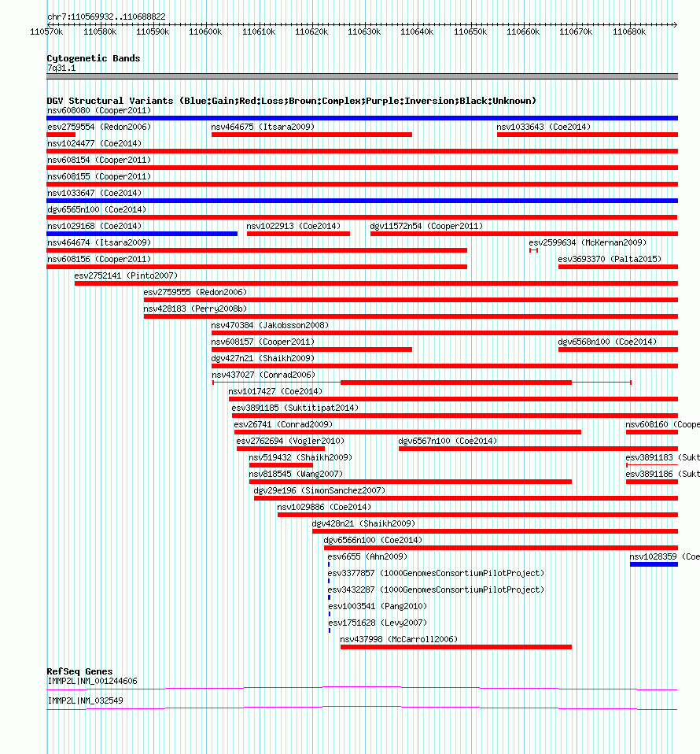This screenshot has height=754, width=700.
Task: Click the chr7:110569932..110688822 position label
Action: click(x=106, y=17)
